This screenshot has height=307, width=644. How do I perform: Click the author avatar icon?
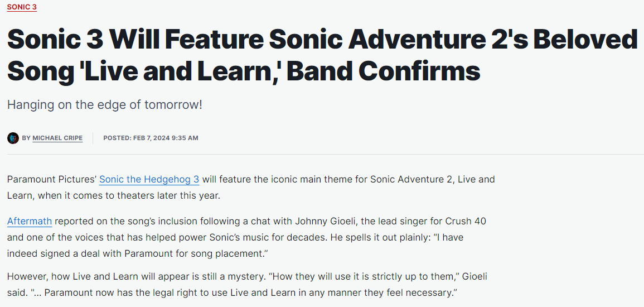click(13, 138)
